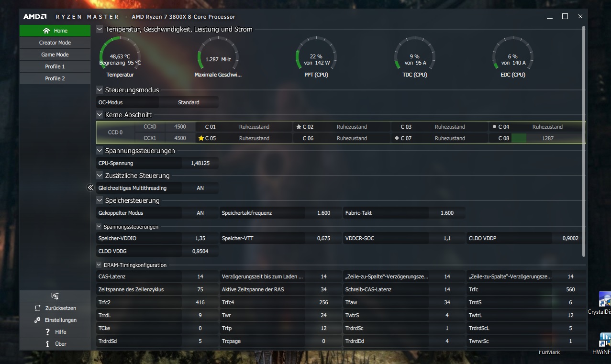Click the Einstellungen gear icon

tap(38, 320)
